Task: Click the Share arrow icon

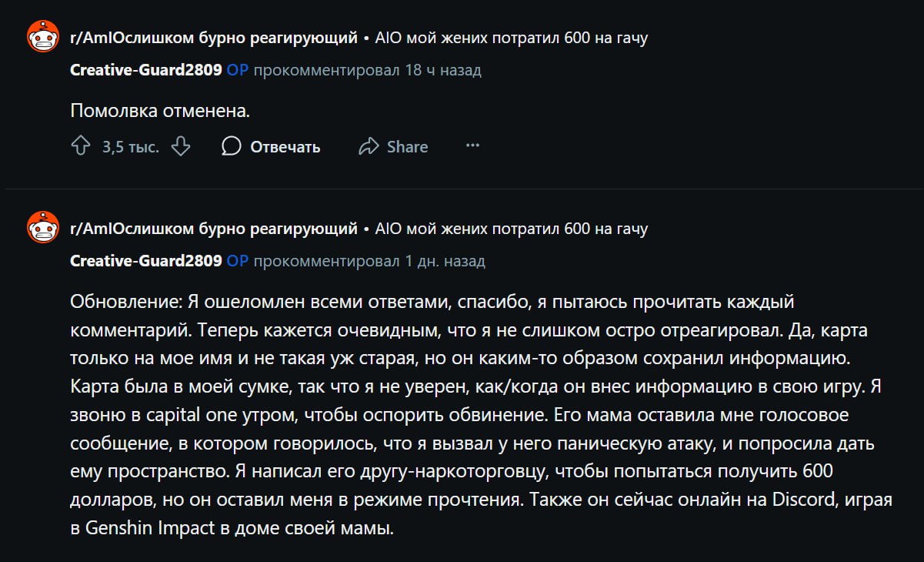Action: click(x=369, y=146)
